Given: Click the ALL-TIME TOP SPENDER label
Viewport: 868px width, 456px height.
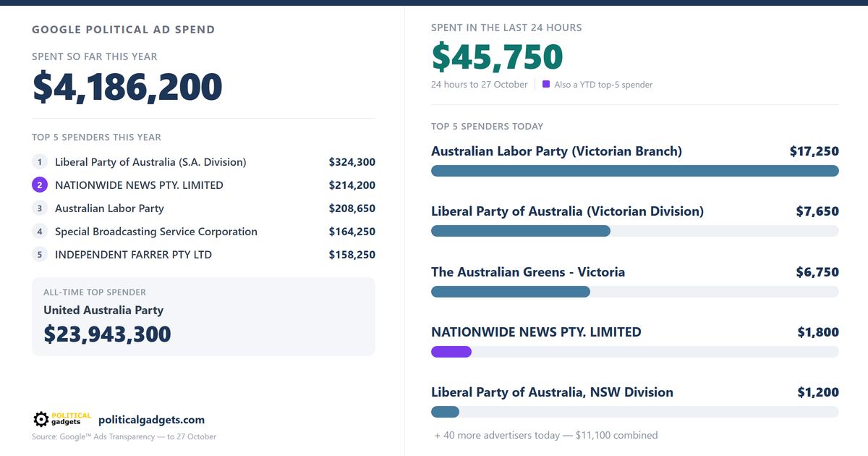Looking at the screenshot, I should click(95, 292).
